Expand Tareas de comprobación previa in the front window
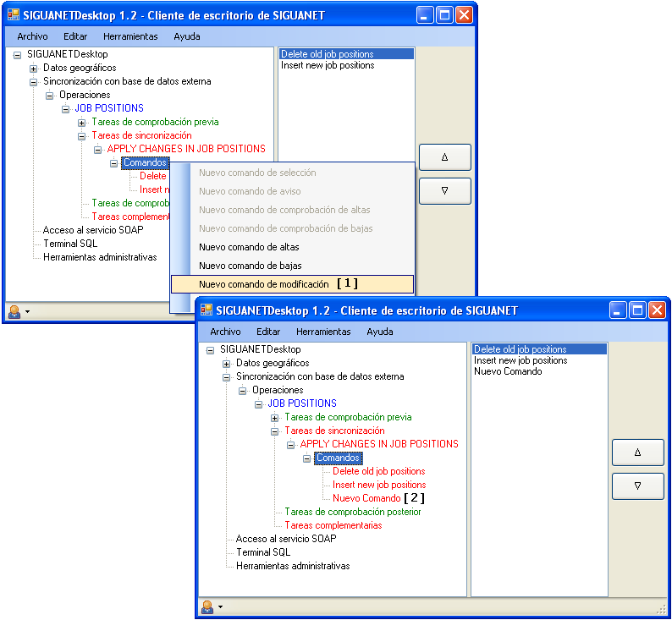This screenshot has width=672, height=620. click(275, 418)
